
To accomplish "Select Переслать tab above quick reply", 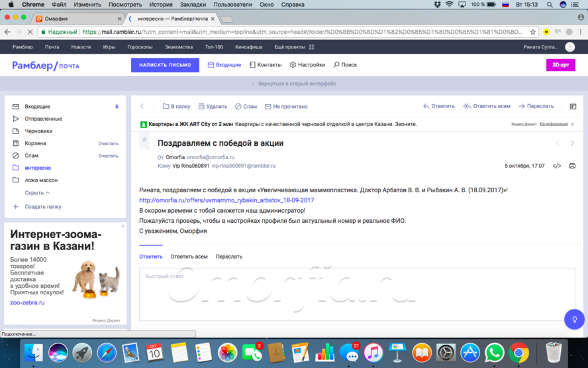I will (x=229, y=257).
